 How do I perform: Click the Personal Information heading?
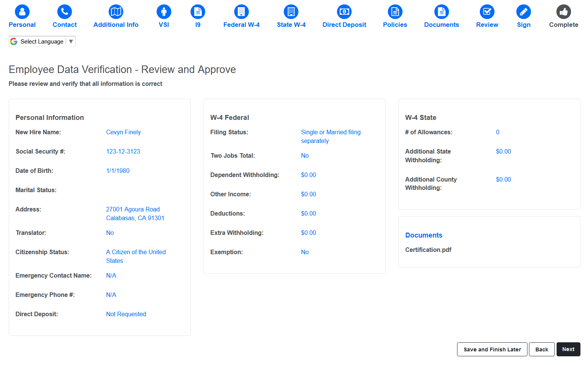point(50,118)
